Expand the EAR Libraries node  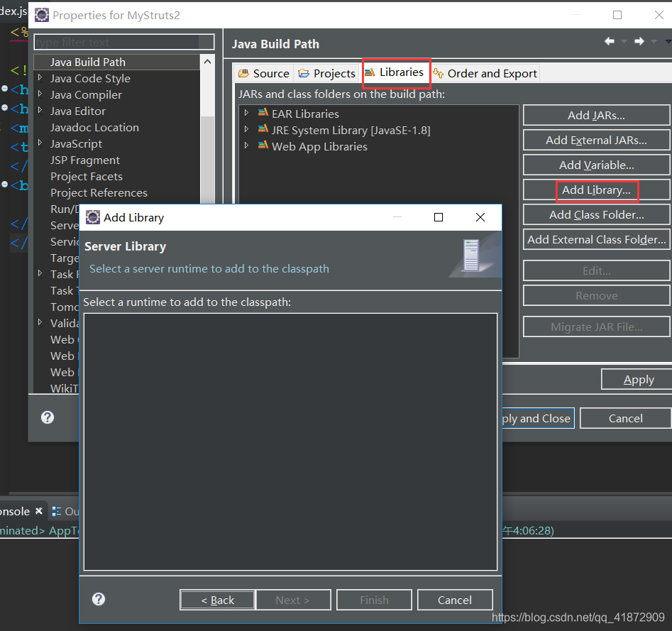pos(246,113)
